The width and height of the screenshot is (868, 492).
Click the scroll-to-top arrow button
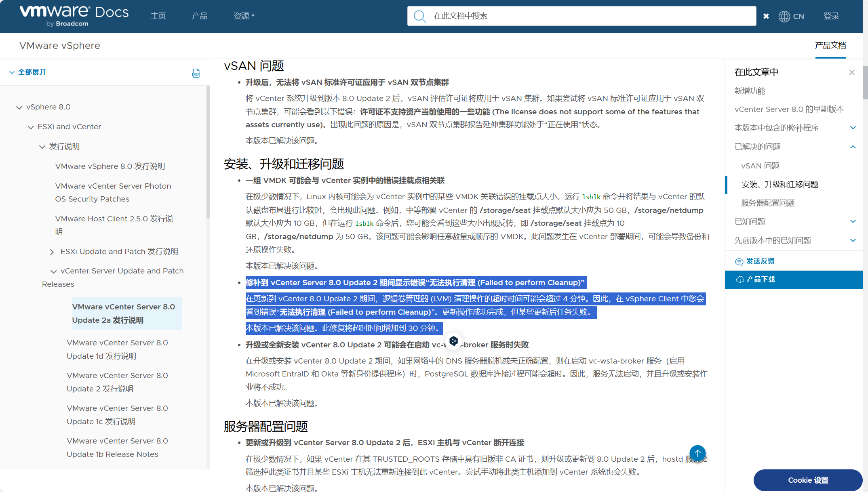tap(697, 453)
